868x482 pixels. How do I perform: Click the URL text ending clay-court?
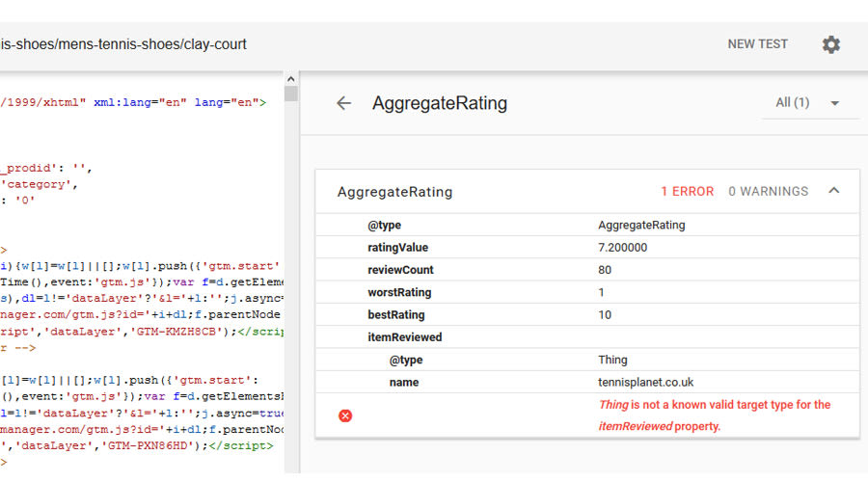point(123,44)
